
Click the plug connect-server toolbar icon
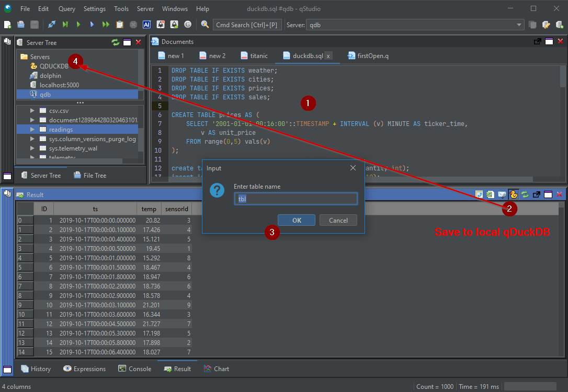[52, 25]
